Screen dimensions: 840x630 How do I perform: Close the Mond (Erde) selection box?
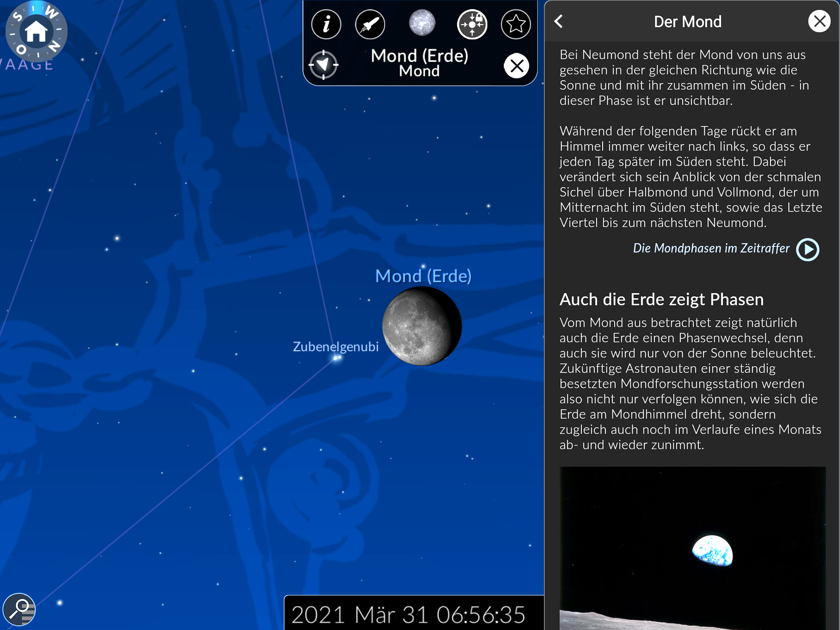(517, 66)
